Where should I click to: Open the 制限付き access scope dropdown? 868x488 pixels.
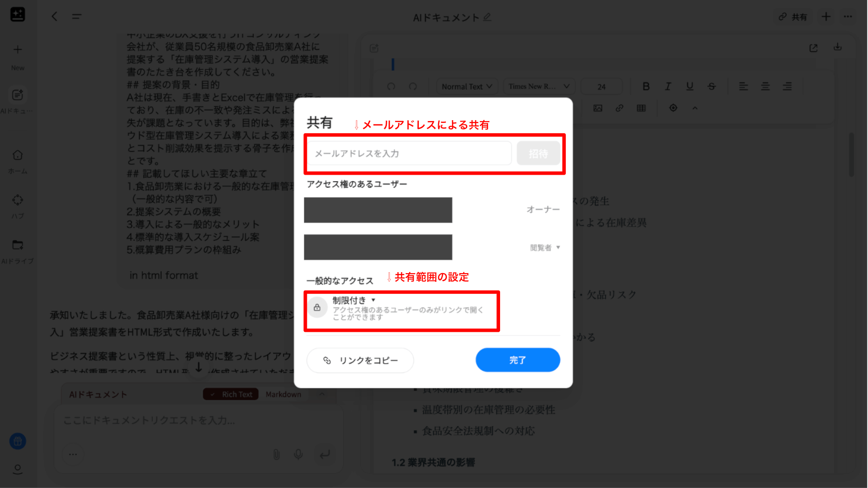coord(354,300)
